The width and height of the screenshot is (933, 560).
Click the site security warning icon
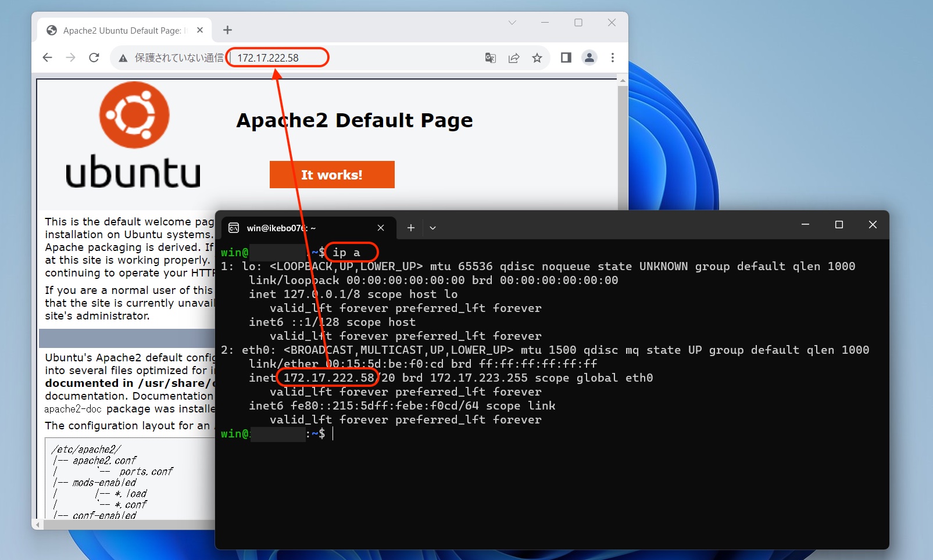123,58
